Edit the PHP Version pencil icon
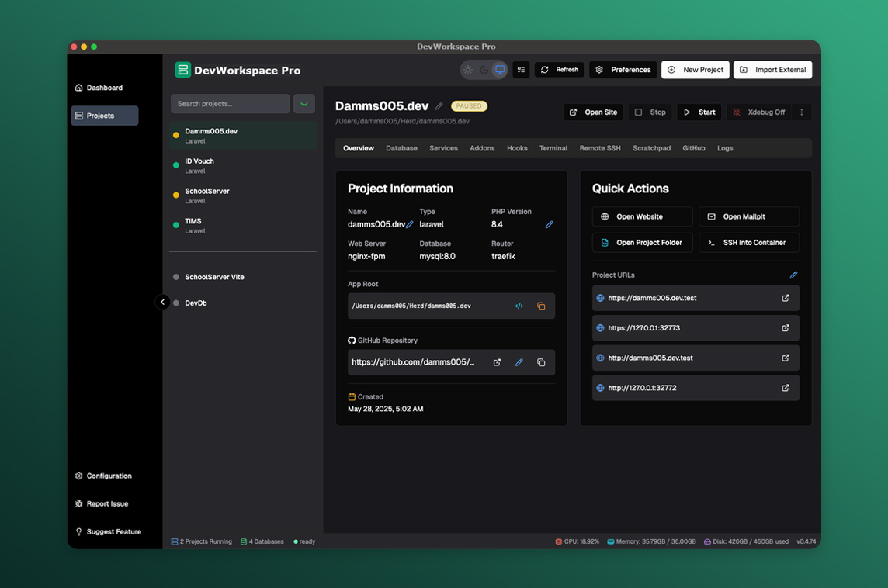 click(549, 225)
